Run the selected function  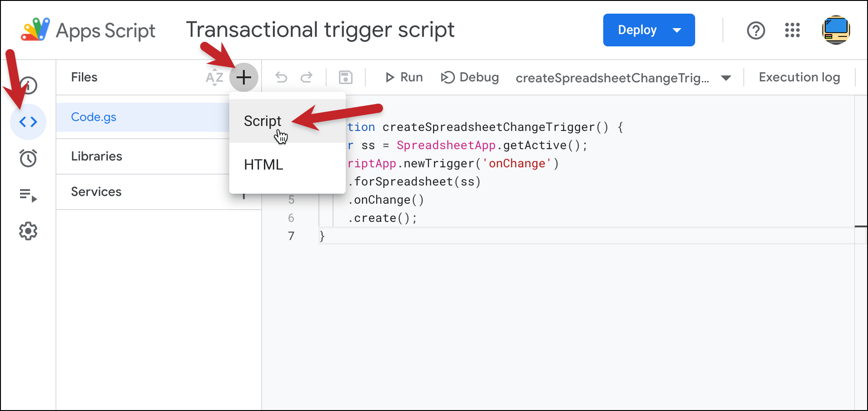[404, 77]
